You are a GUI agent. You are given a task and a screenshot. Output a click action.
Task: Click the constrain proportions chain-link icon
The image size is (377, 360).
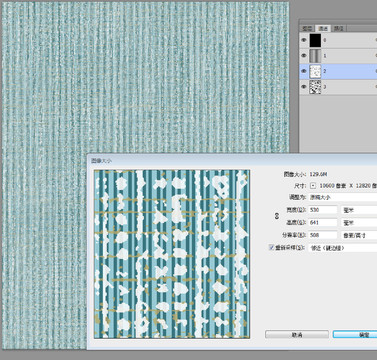[277, 216]
